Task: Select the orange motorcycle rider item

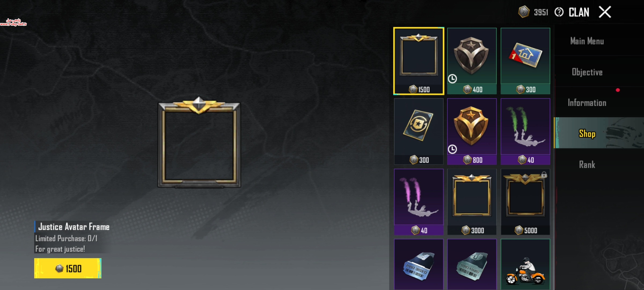Action: pos(525,264)
